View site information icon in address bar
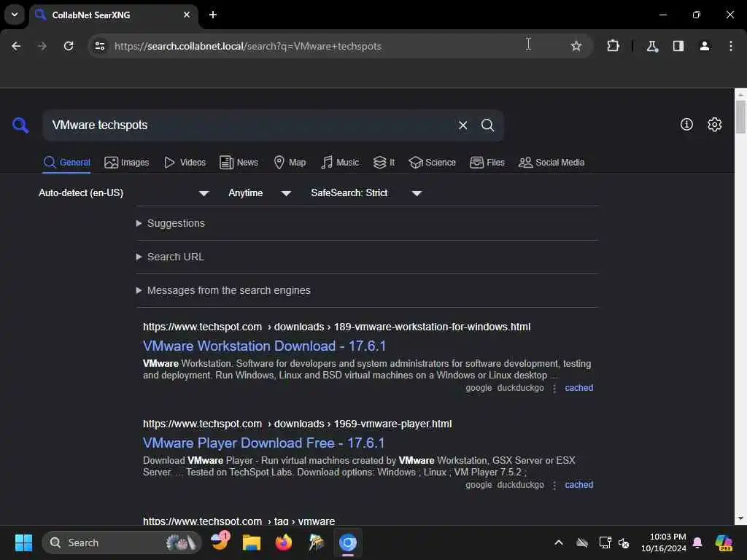 tap(100, 46)
